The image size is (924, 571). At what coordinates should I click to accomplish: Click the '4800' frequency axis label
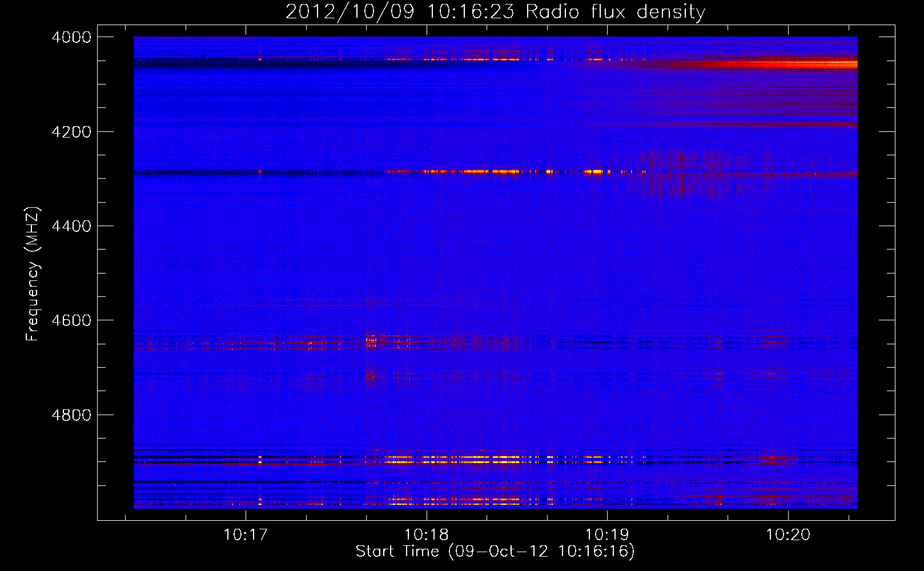coord(71,415)
